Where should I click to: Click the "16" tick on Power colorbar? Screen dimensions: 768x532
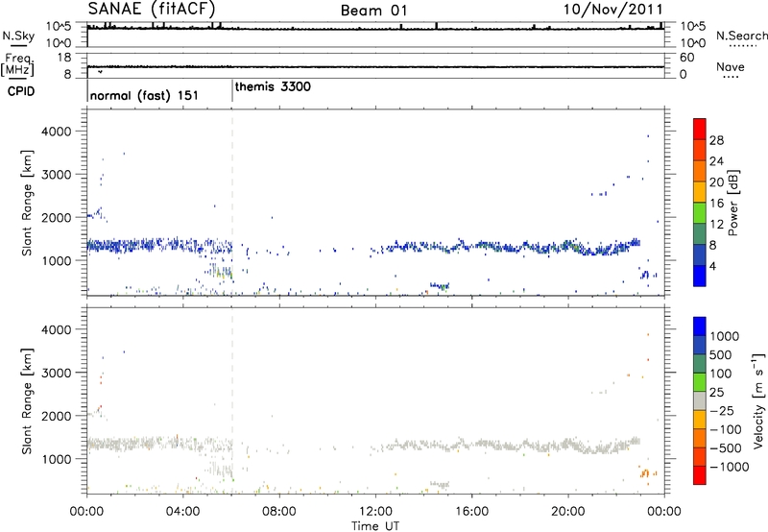716,204
